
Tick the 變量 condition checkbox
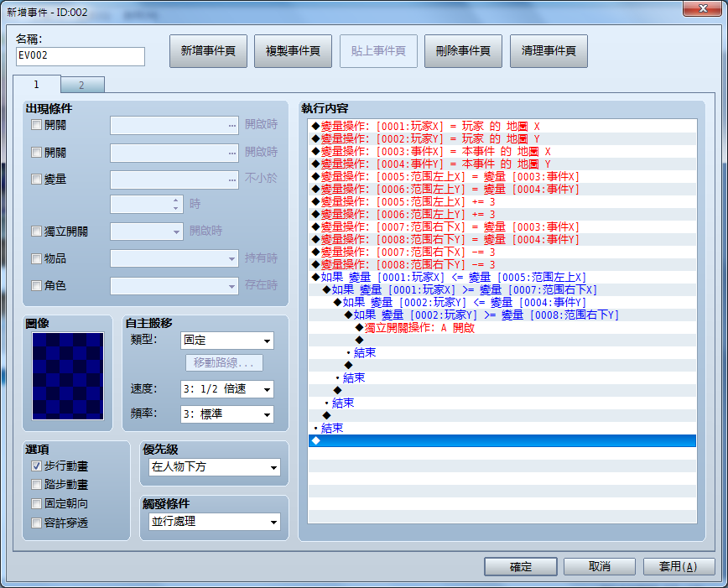pos(36,179)
